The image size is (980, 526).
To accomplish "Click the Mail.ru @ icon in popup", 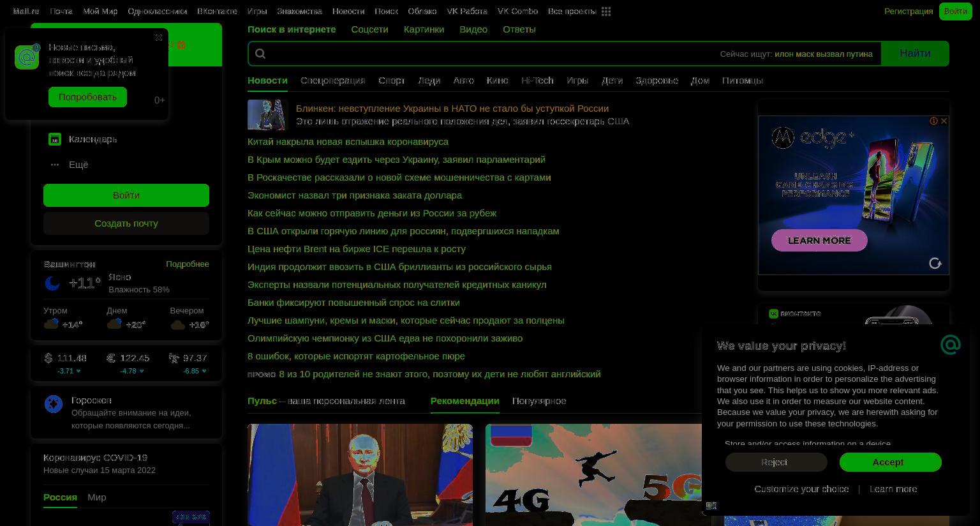I will (x=27, y=57).
